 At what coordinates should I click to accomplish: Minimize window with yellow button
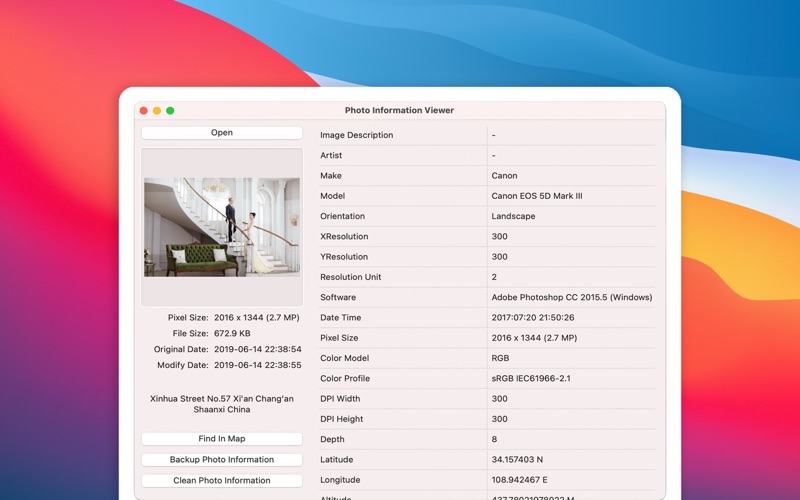(157, 111)
